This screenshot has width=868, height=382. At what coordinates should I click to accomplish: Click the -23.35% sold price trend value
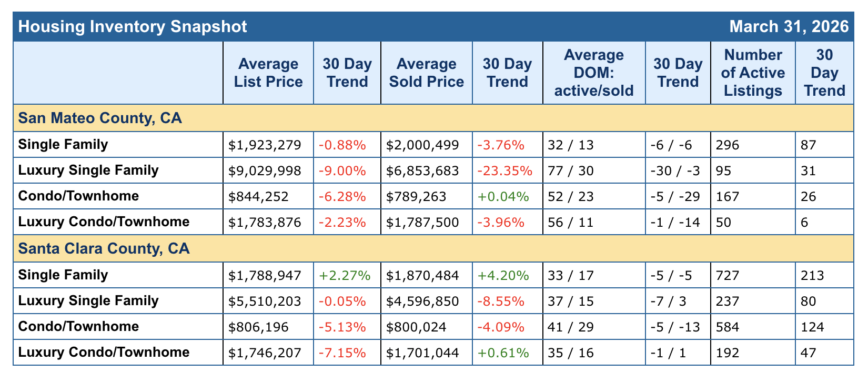[x=504, y=170]
